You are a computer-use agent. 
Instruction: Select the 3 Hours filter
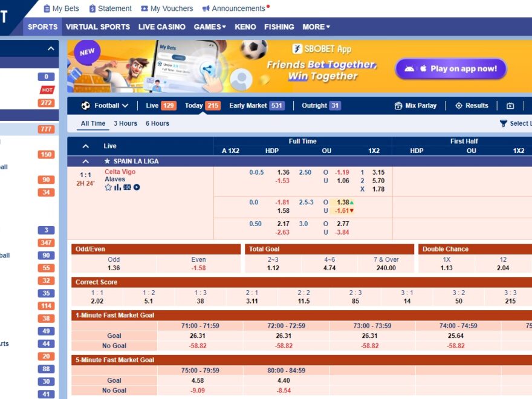126,123
